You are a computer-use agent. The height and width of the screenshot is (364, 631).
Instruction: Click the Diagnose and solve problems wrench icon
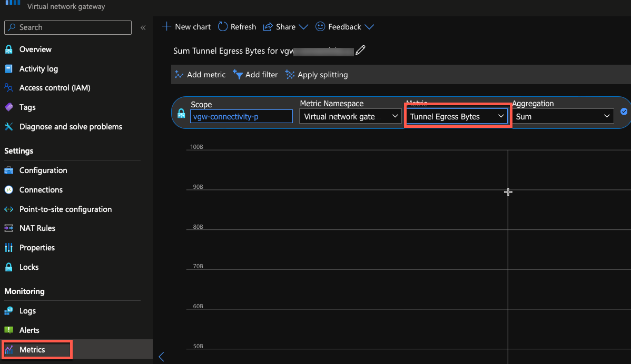click(8, 127)
